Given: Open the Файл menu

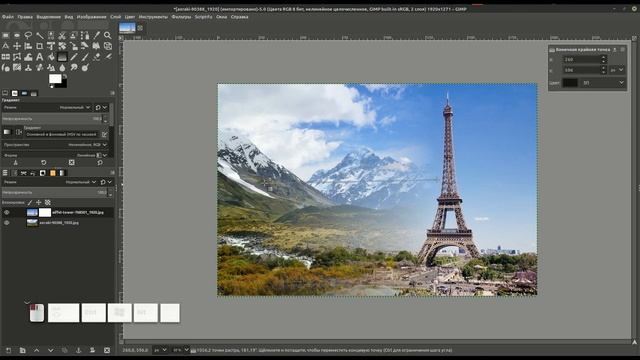Looking at the screenshot, I should click(8, 17).
